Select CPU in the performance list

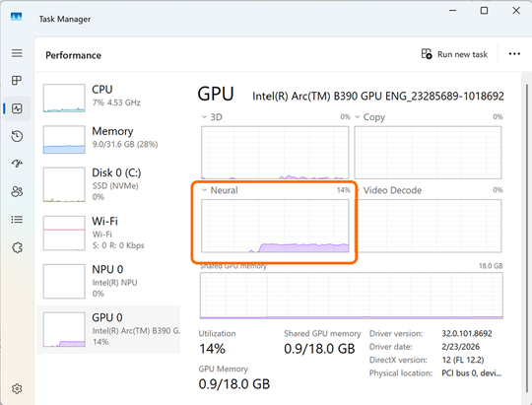coord(108,99)
